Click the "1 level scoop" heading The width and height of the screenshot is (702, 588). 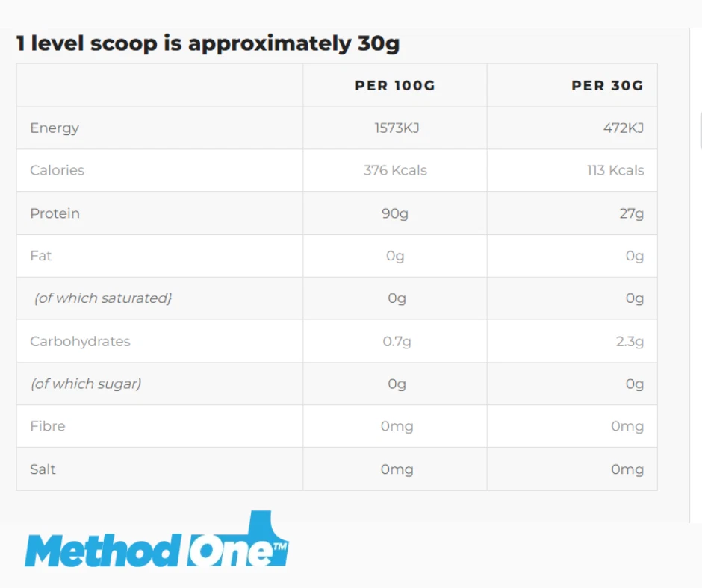pyautogui.click(x=208, y=43)
